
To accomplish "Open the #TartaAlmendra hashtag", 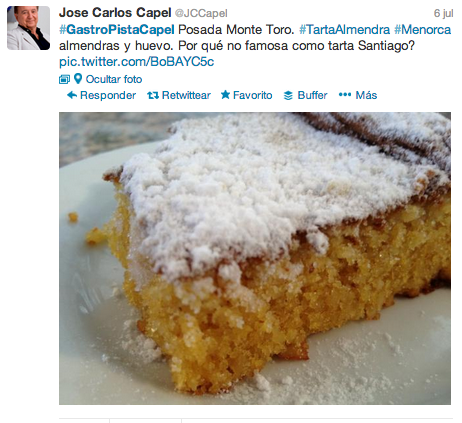I will (344, 30).
